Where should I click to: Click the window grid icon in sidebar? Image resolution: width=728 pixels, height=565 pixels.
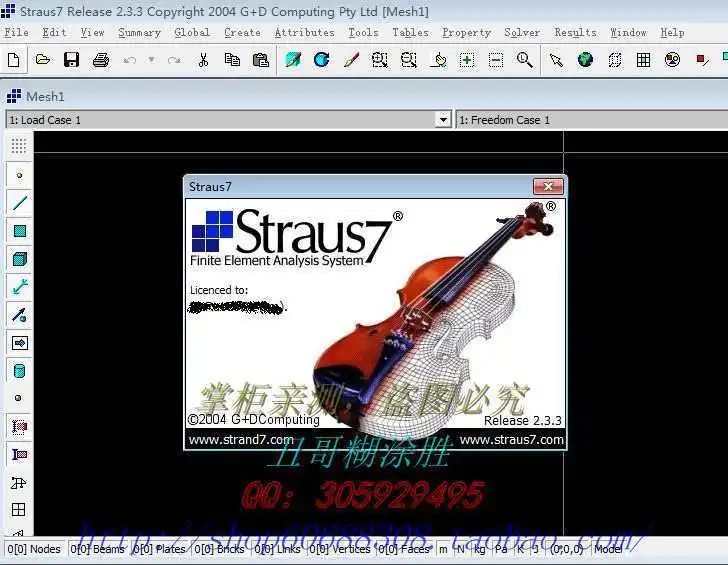click(19, 510)
